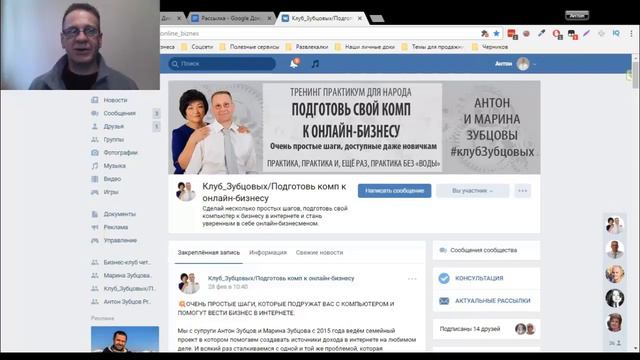Switch to the Информация tab
This screenshot has height=360, width=640.
tap(268, 253)
